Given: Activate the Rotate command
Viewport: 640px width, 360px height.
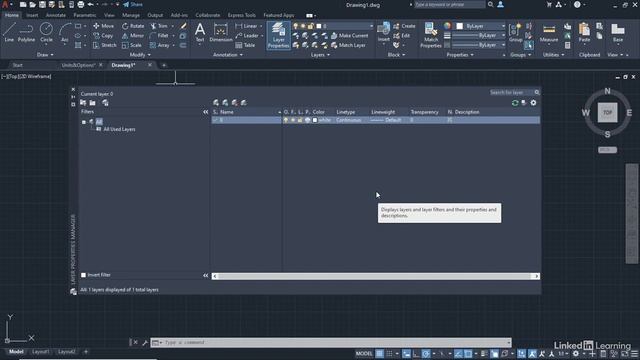Looking at the screenshot, I should point(133,26).
